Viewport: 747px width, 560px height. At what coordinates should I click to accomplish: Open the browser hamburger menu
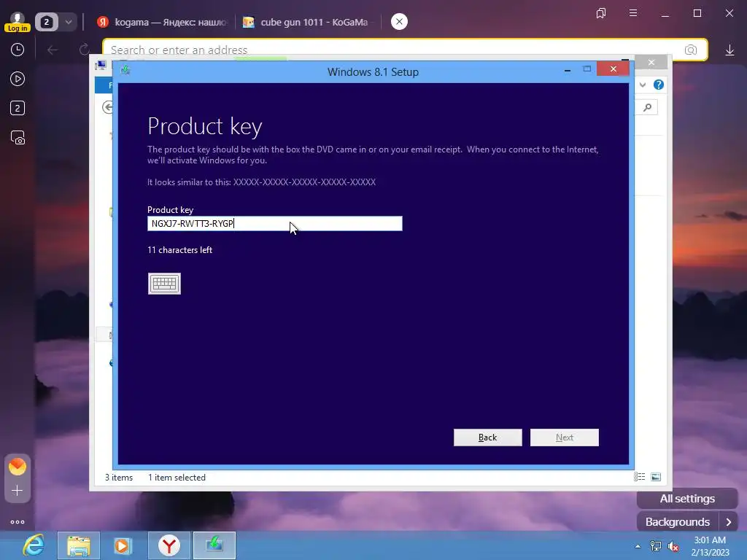coord(633,13)
